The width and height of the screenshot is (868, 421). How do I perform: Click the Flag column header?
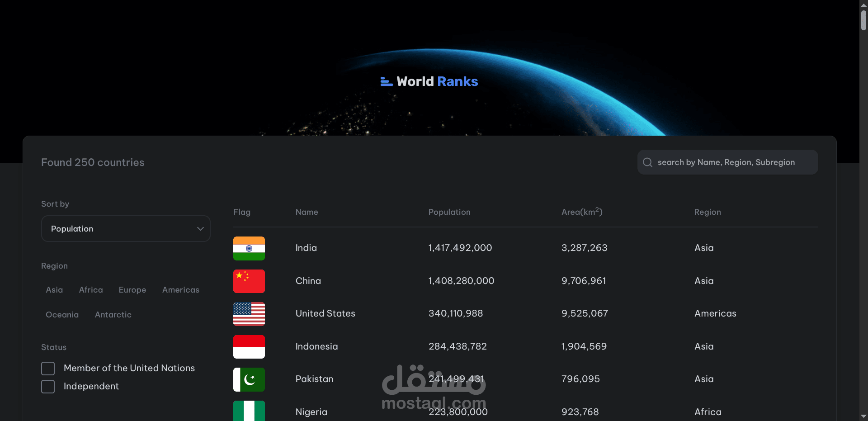[x=241, y=212]
